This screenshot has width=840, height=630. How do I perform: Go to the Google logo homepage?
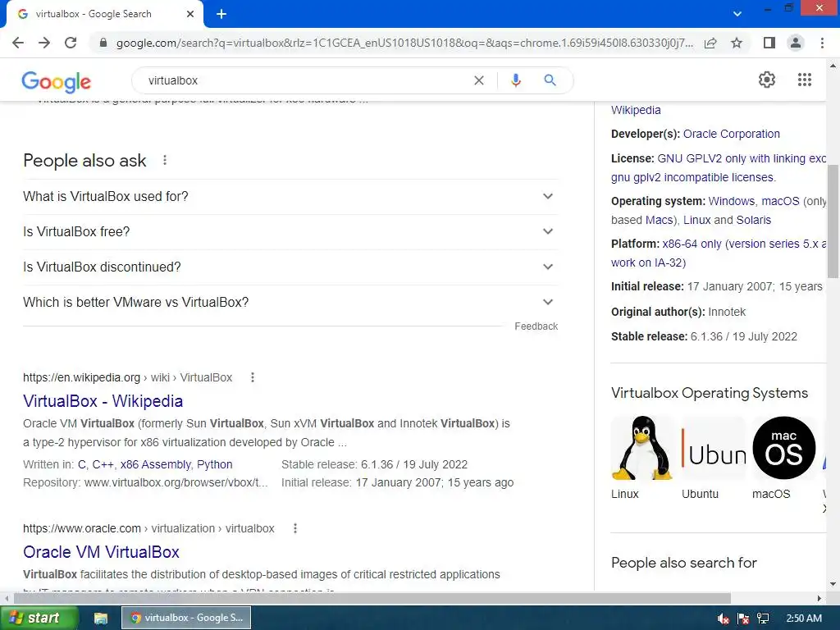57,81
